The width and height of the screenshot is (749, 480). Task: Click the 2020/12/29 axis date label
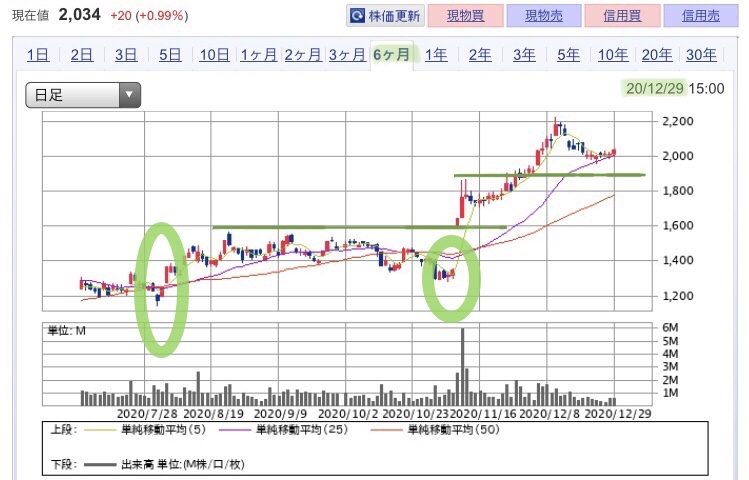point(618,414)
